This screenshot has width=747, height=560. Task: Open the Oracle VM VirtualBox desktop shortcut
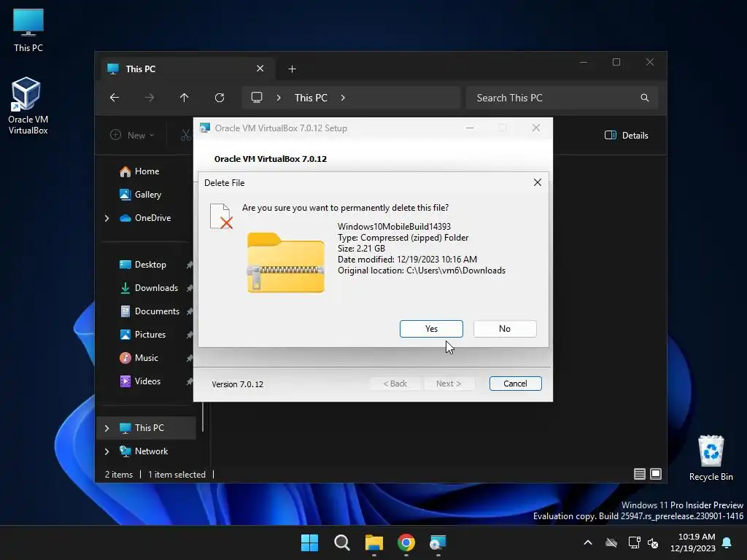tap(28, 106)
